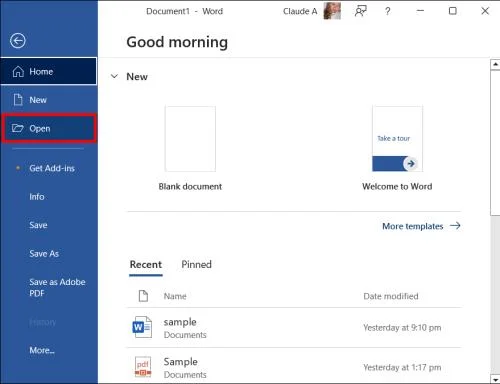Viewport: 500px width, 384px height.
Task: Click the Claude A profile picture
Action: pyautogui.click(x=332, y=11)
